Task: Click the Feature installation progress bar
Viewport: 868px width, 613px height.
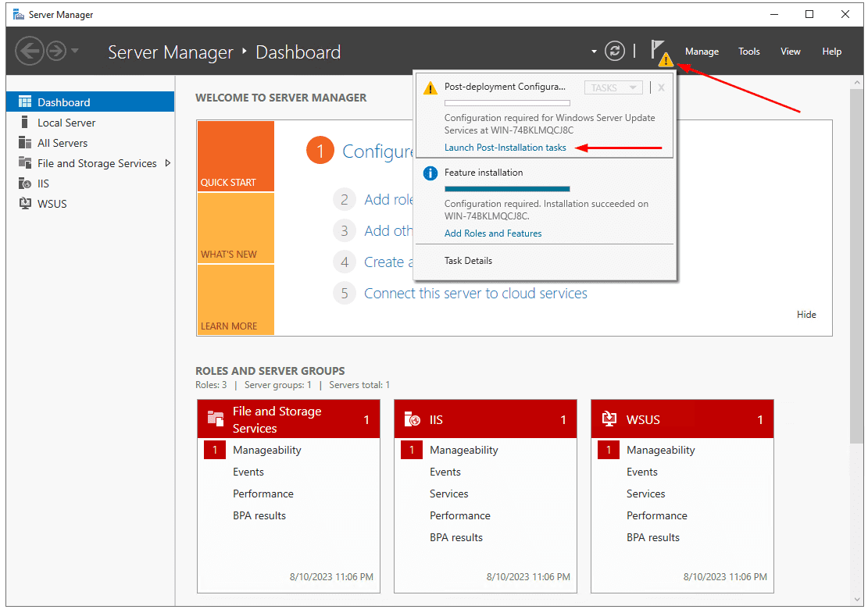Action: 507,189
